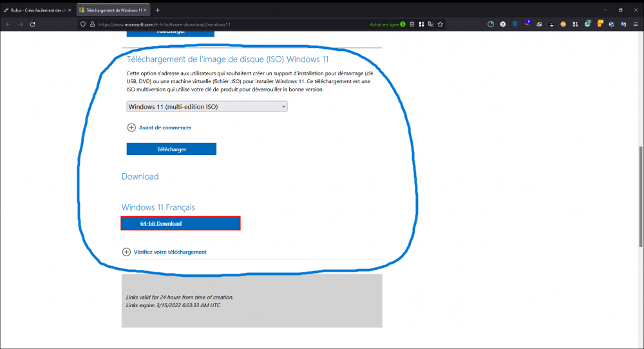Select the Téléchargement de Windows 11 tab
Image resolution: width=644 pixels, height=349 pixels.
[109, 10]
